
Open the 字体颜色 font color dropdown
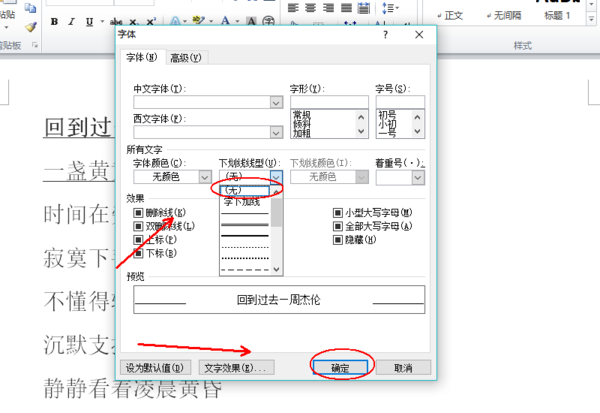[x=205, y=177]
